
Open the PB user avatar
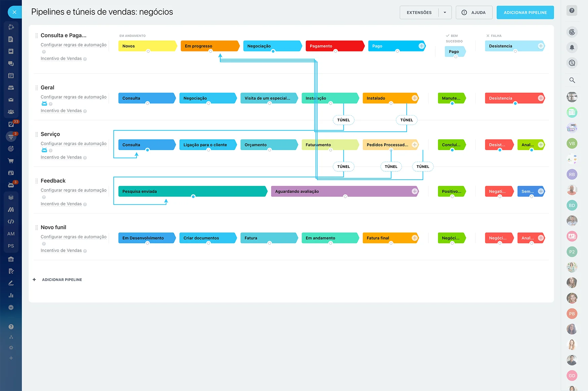click(572, 314)
